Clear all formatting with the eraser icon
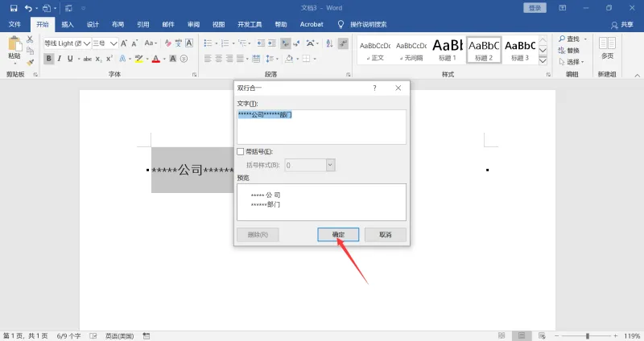This screenshot has width=644, height=341. click(x=167, y=43)
